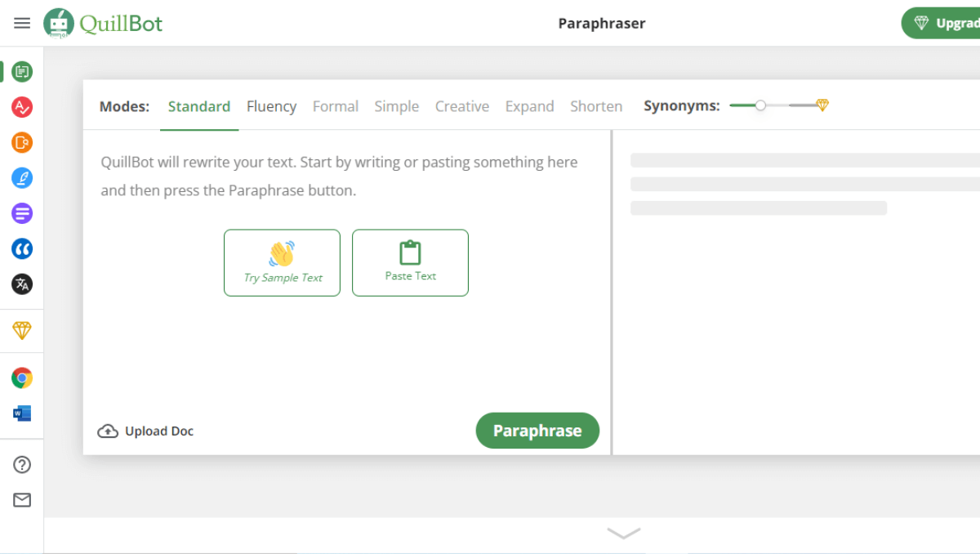Select the Formal mode tab
The width and height of the screenshot is (980, 554).
click(x=335, y=106)
